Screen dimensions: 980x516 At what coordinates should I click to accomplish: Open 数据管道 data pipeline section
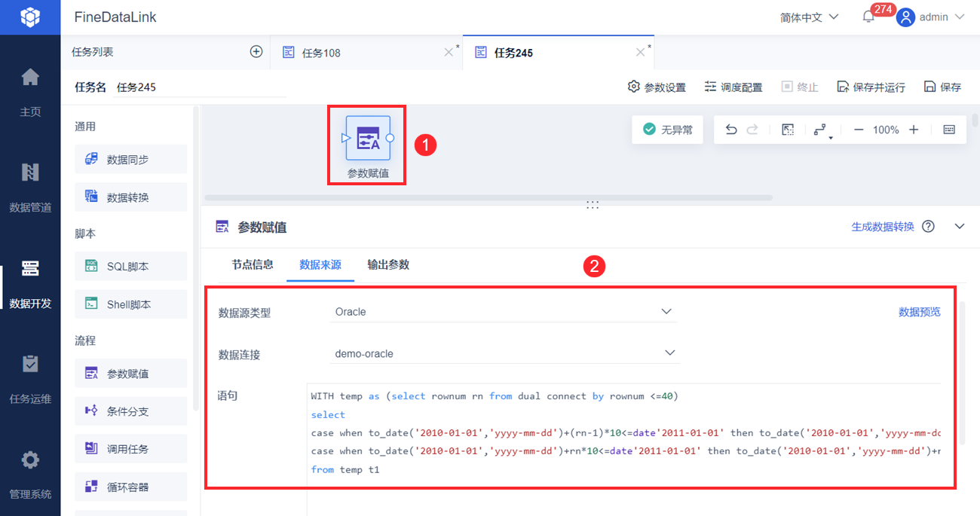pyautogui.click(x=30, y=187)
